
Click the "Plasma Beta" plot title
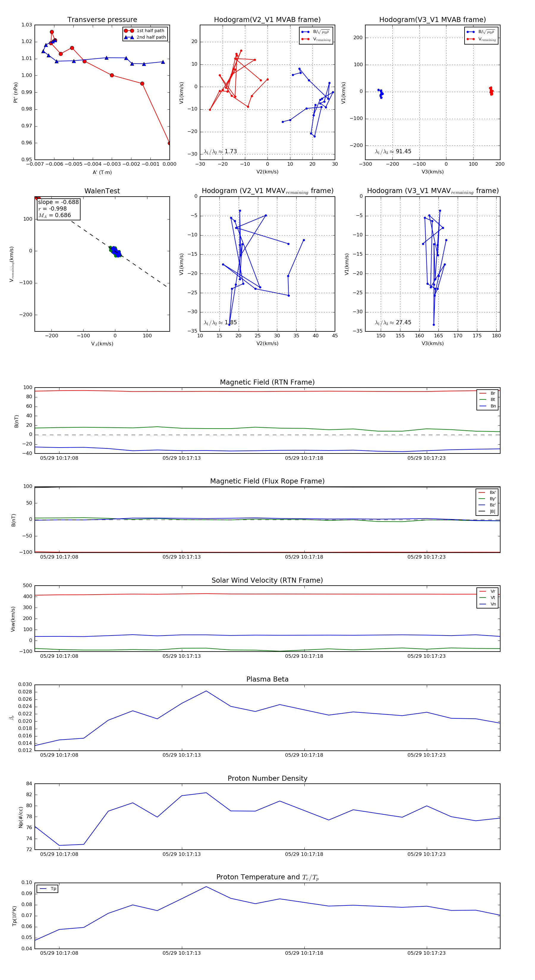[x=267, y=679]
